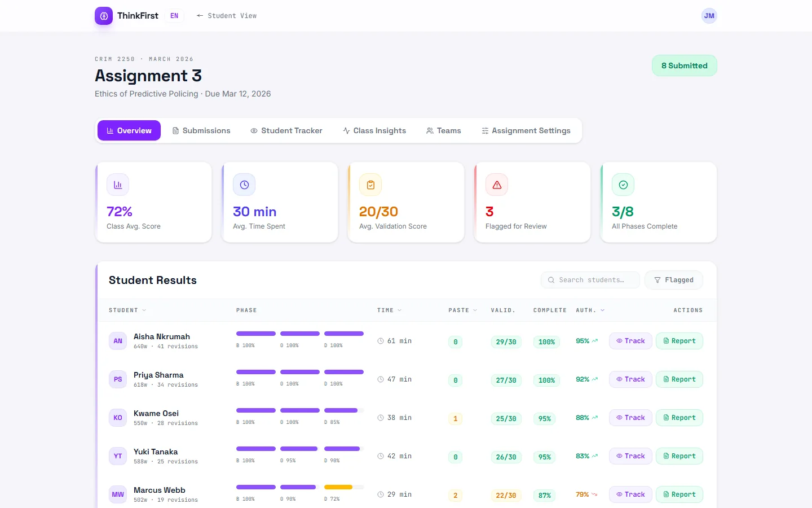Sort by the Student column header

(127, 310)
